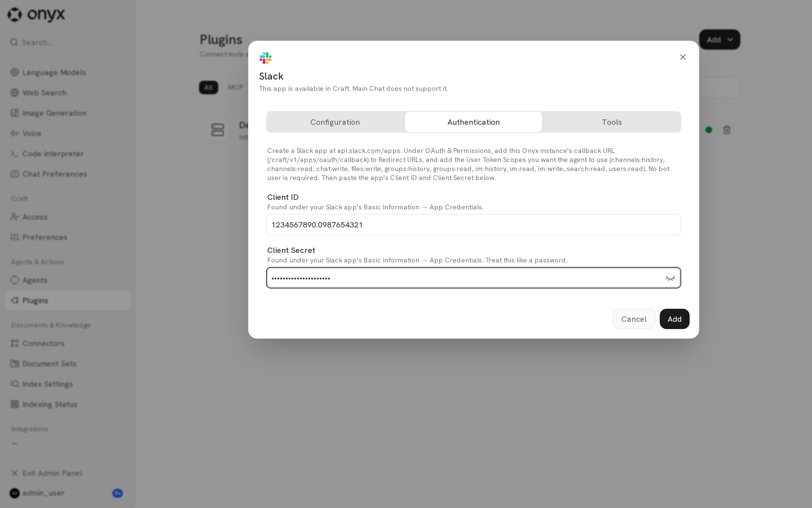Click the Access user icon
812x508 pixels.
point(14,217)
